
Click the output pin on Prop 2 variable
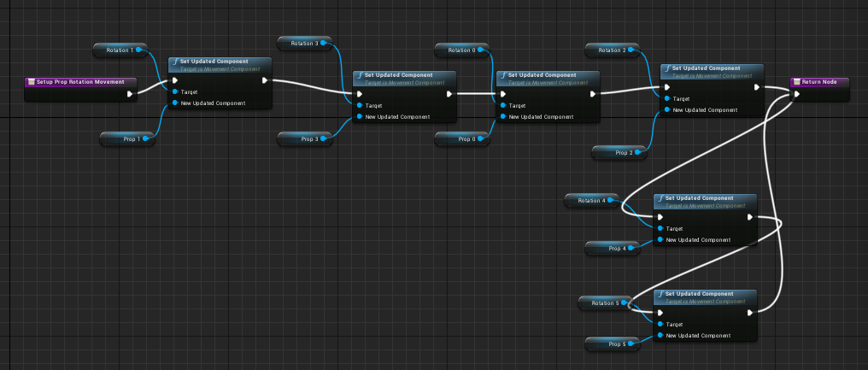pos(640,153)
